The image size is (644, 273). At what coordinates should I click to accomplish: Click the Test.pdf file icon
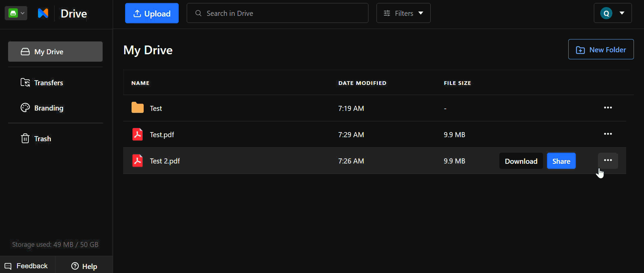point(137,134)
